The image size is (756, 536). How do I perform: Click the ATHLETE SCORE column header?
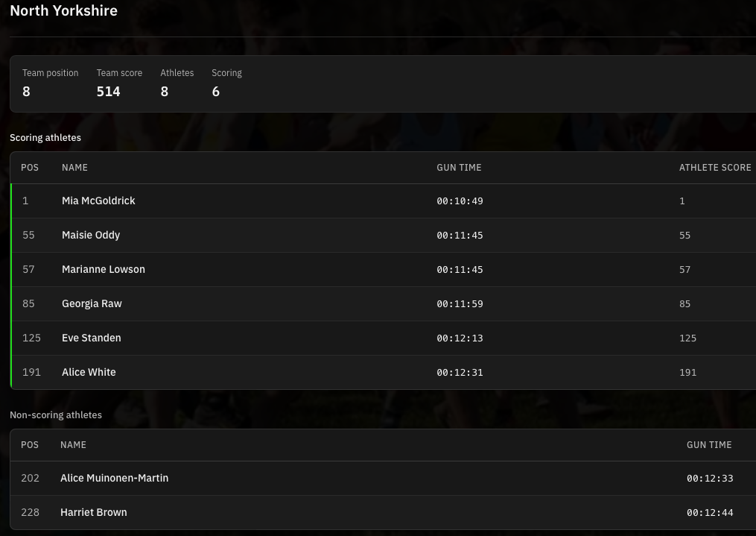click(714, 168)
